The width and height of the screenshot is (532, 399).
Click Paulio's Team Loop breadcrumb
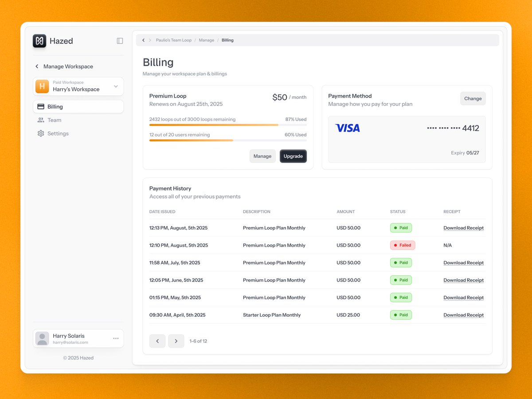click(x=174, y=40)
